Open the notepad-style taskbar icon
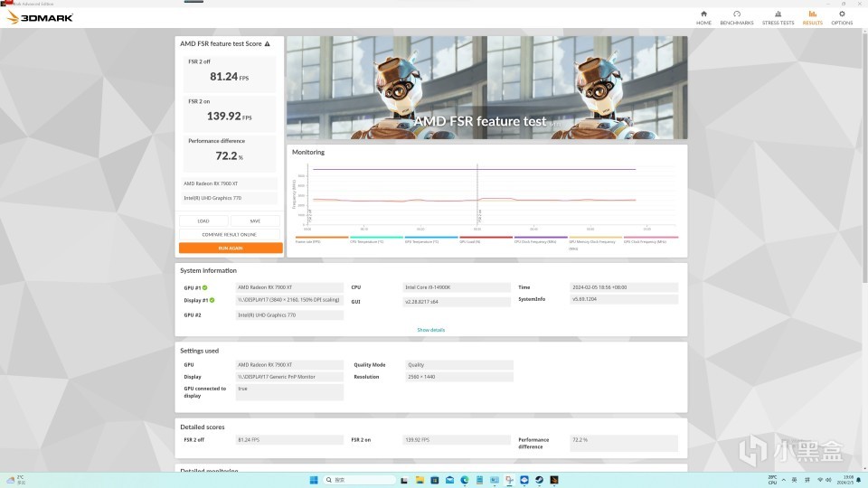Screen dimensions: 868x488 point(479,480)
